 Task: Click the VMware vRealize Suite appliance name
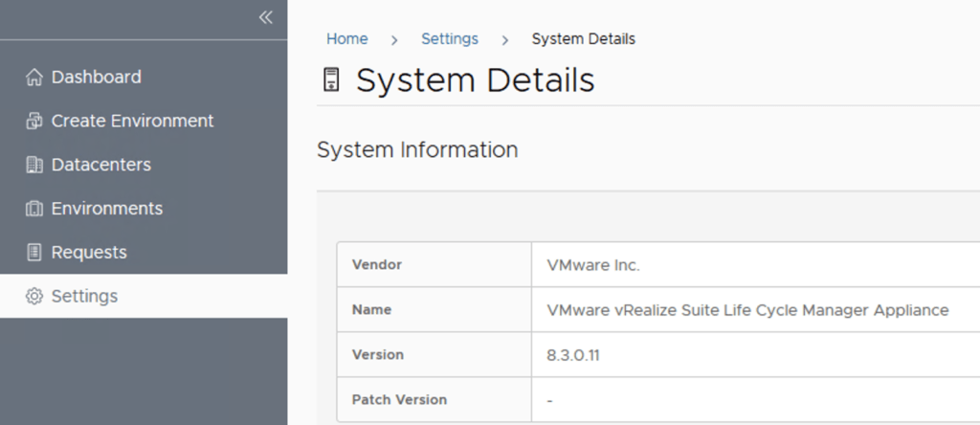point(746,310)
